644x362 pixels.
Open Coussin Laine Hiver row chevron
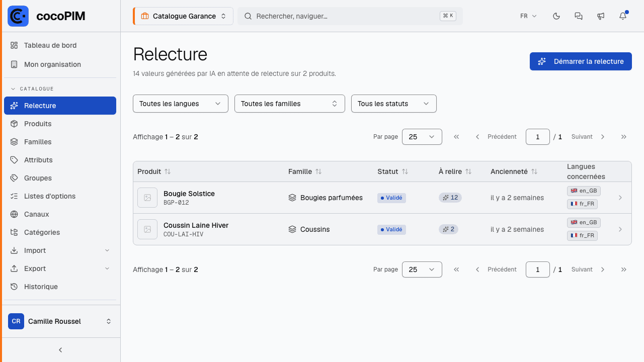click(620, 229)
